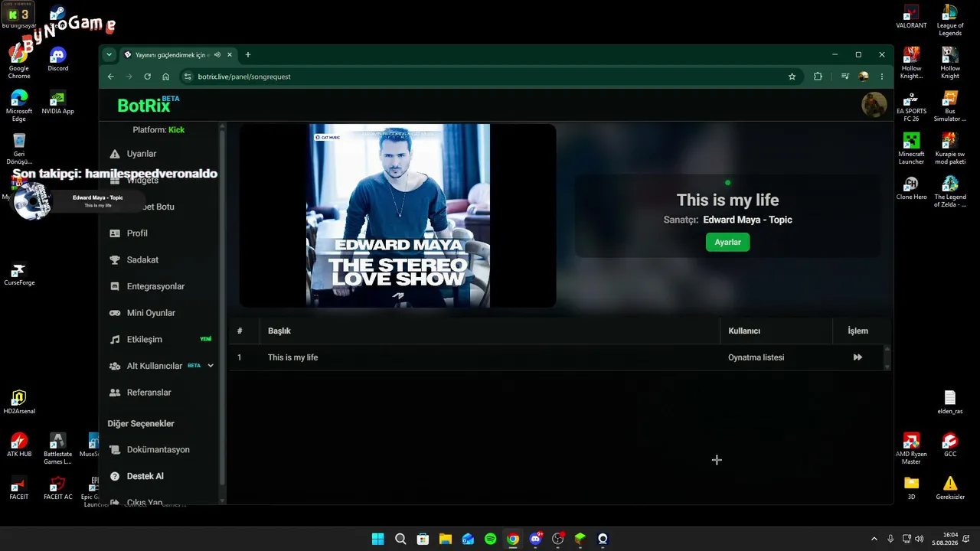The image size is (980, 551).
Task: Click the Etkileşim music note icon
Action: [115, 340]
